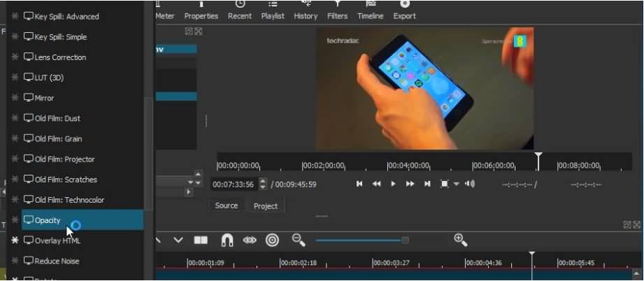Click the player playhead marker
The width and height of the screenshot is (644, 281).
coord(538,161)
